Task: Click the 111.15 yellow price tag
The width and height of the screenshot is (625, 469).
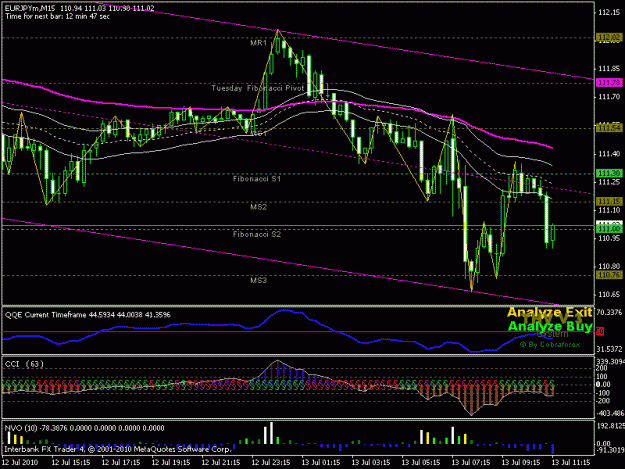Action: click(x=609, y=202)
